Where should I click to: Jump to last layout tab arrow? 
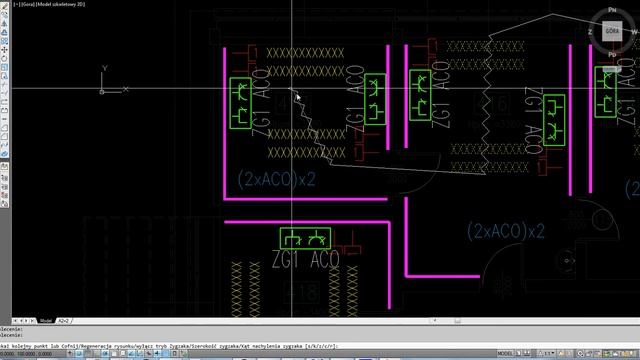32,321
